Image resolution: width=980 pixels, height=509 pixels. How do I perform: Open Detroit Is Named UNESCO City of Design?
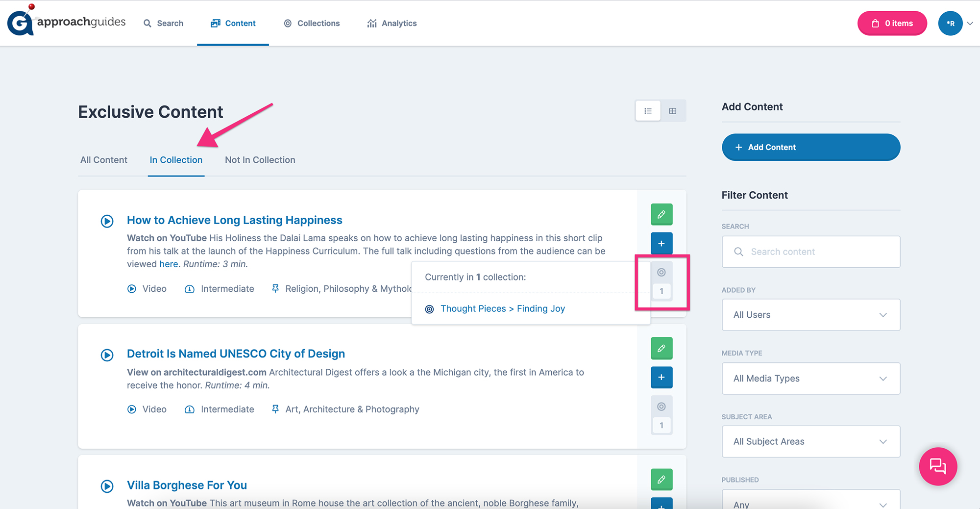pos(236,354)
